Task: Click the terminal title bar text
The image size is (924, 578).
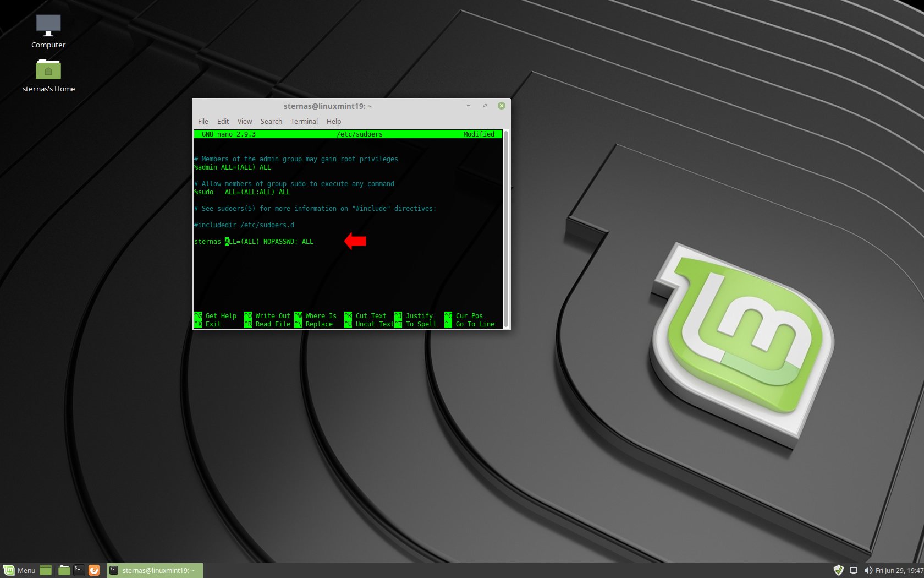Action: pyautogui.click(x=327, y=106)
